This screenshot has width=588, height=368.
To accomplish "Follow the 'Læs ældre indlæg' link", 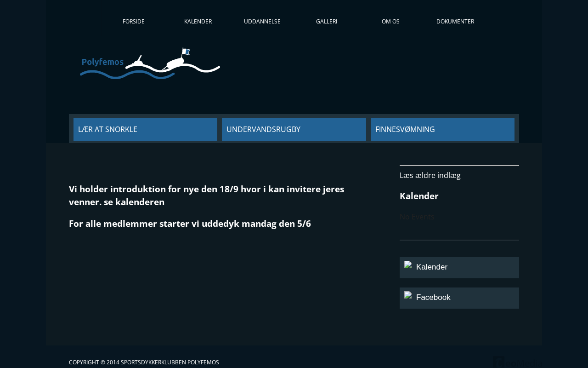I will tap(430, 175).
